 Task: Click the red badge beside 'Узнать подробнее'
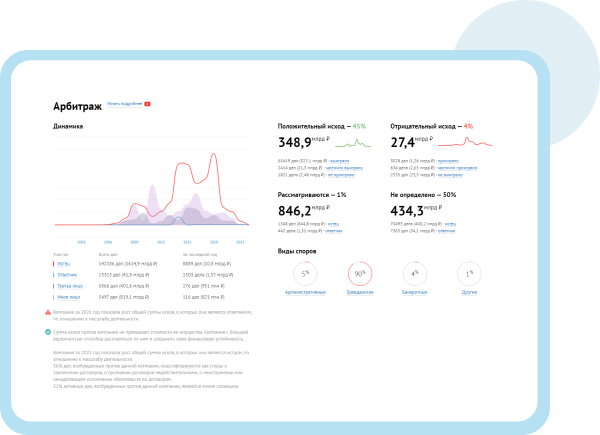[147, 104]
